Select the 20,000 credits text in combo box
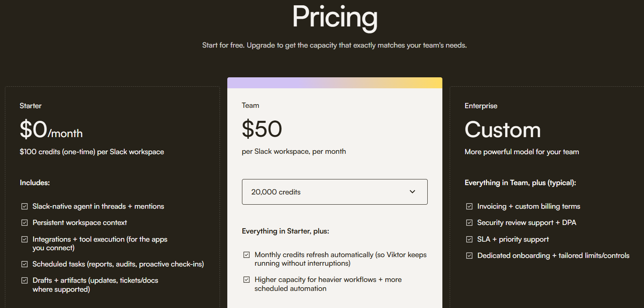The height and width of the screenshot is (308, 644). [276, 192]
